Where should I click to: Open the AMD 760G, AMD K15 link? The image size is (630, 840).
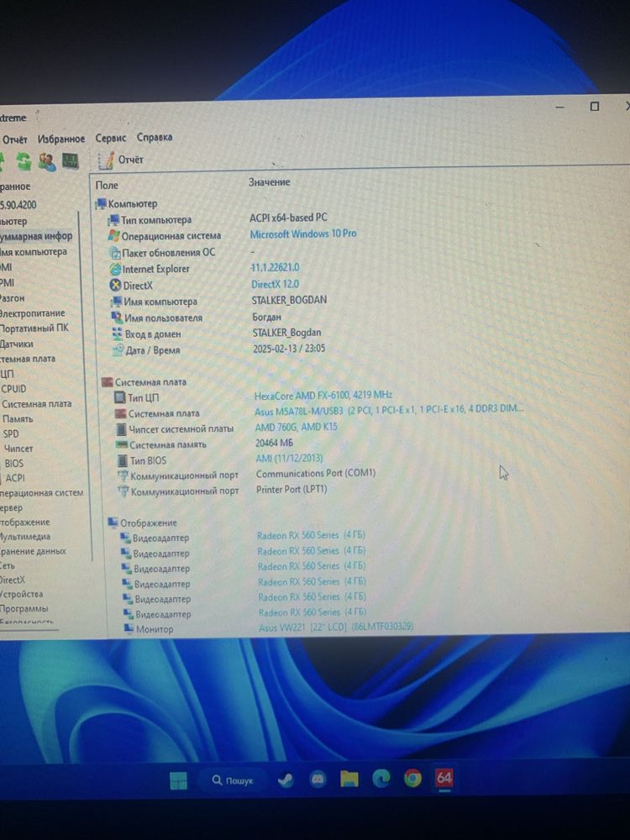pos(297,427)
